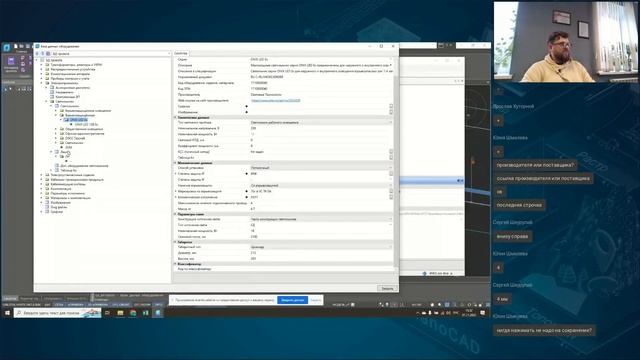Viewport: 640px width, 360px height.
Task: Select the Приборы контроля и учета tree item
Action: tap(70, 78)
